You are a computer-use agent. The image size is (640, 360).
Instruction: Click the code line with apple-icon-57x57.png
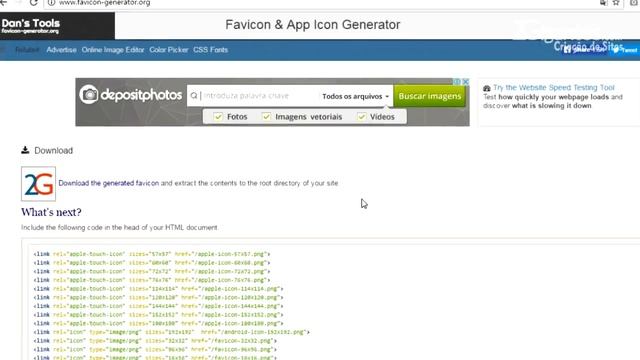152,254
